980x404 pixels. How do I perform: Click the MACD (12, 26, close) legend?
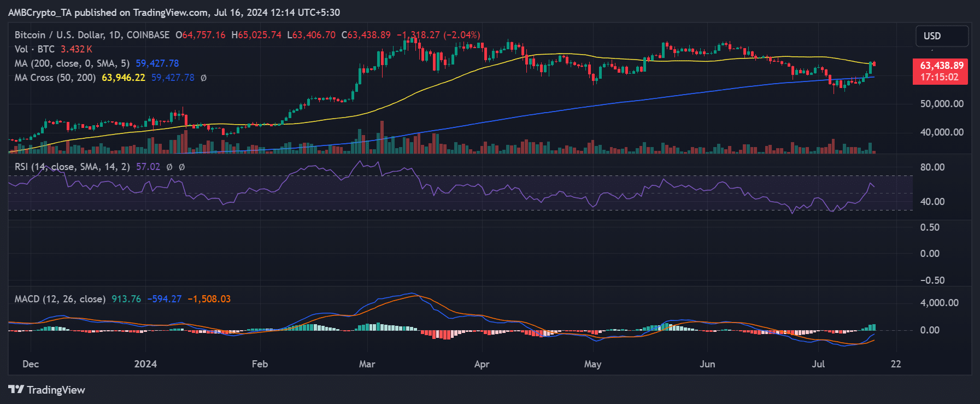point(60,299)
